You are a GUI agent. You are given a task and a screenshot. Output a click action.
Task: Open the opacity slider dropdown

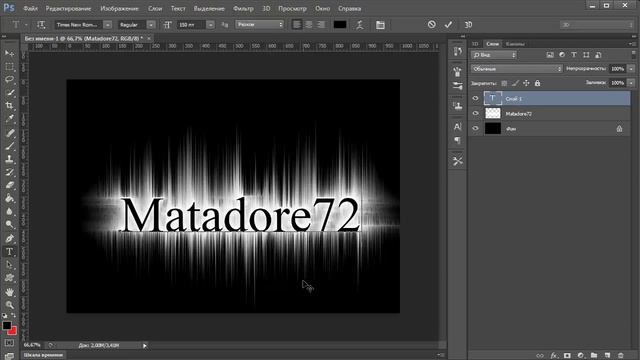(631, 69)
